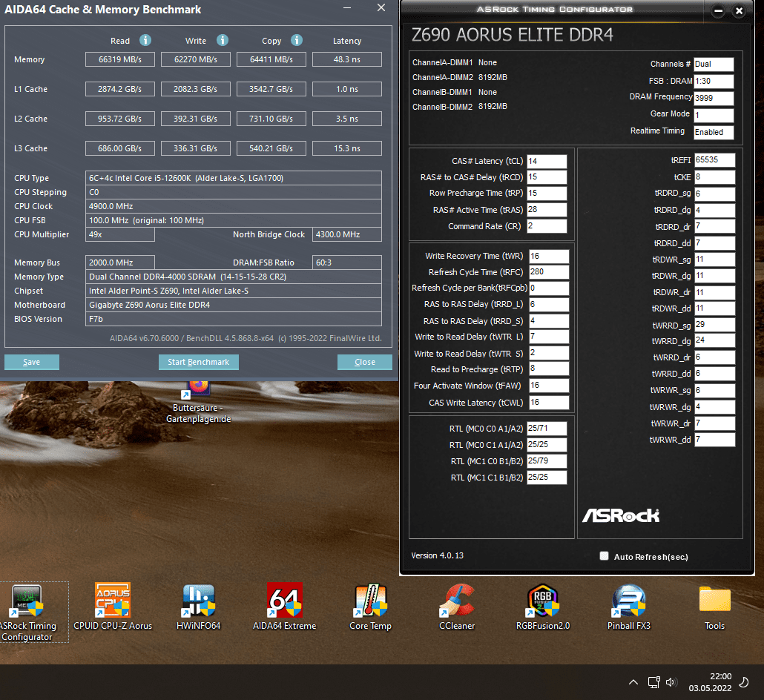This screenshot has width=764, height=700.
Task: Click DRAM Frequency field 3999
Action: click(714, 98)
